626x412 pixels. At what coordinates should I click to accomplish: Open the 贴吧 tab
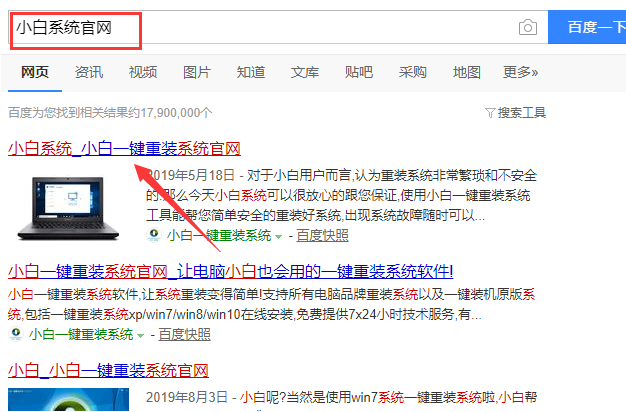coord(359,72)
